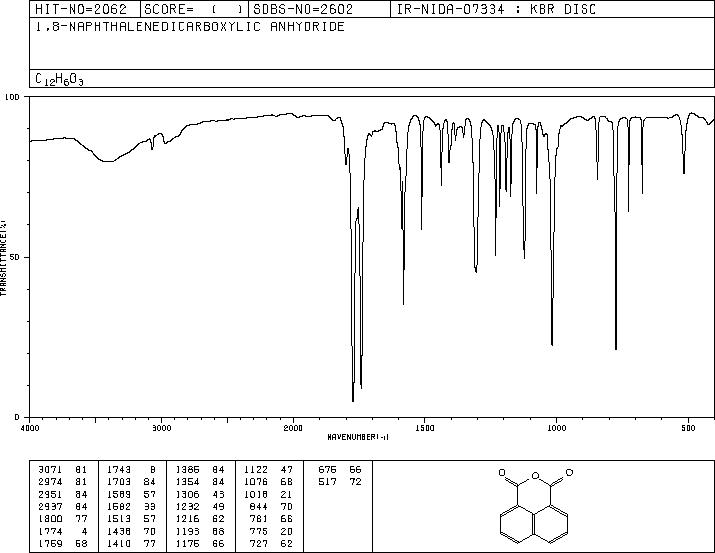Click the 1,8-NAPHTHALENEDICARBOXYLIC ANHYDRIDE compound name
The width and height of the screenshot is (715, 553).
[x=190, y=27]
